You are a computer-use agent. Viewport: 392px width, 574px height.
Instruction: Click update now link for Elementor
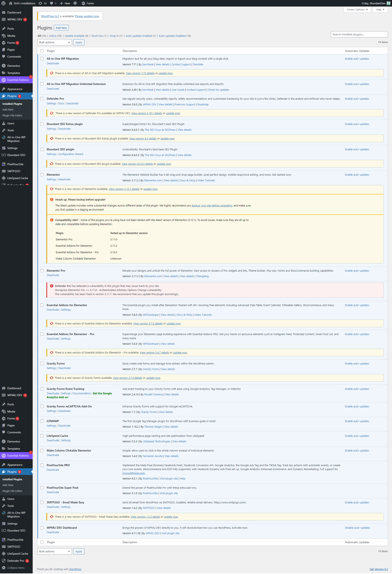point(150,189)
